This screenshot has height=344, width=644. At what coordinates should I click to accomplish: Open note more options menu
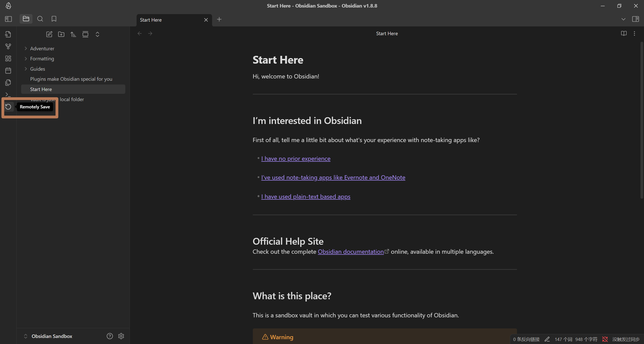(x=634, y=33)
